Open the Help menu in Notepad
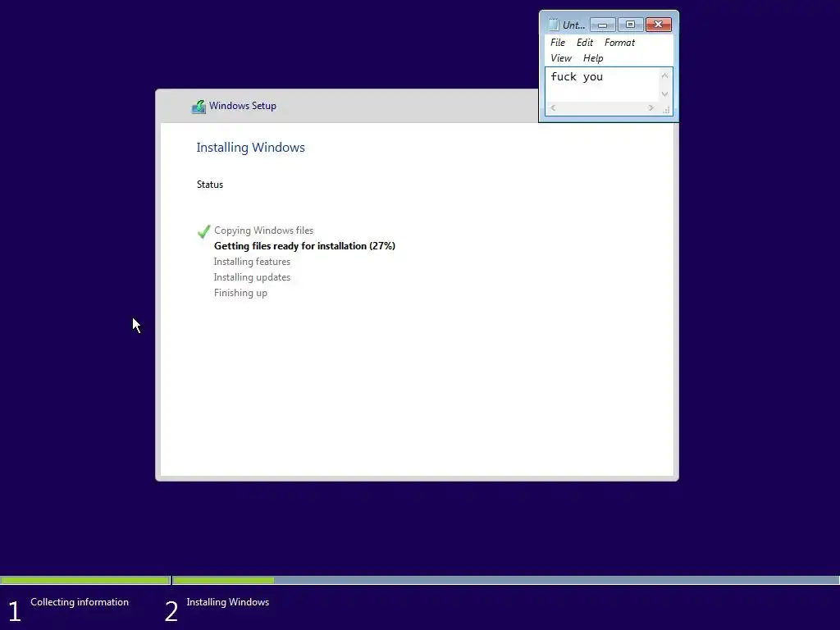840x630 pixels. (x=593, y=58)
